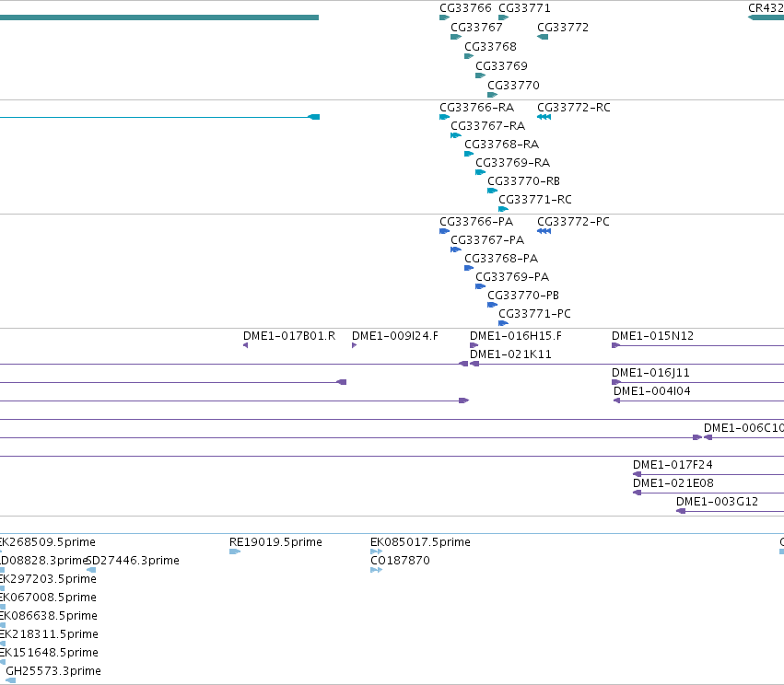Click the CG33772 gene arrow glyph
This screenshot has height=685, width=784.
(x=543, y=37)
